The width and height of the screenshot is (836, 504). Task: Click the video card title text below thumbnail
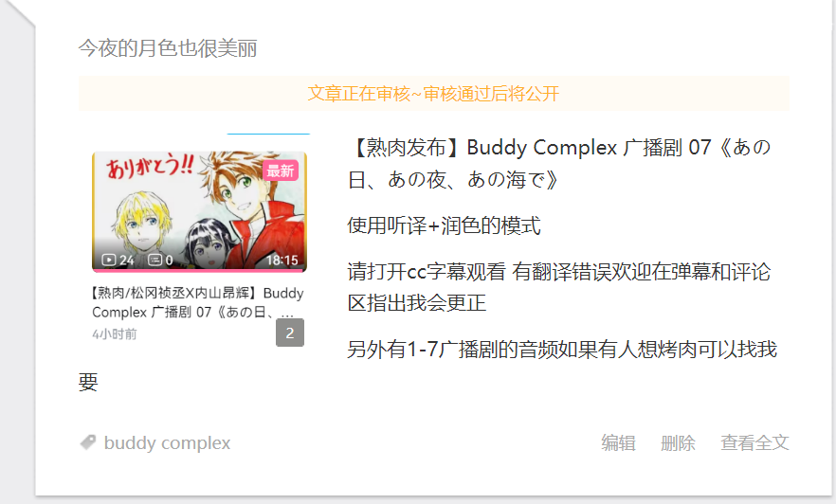(198, 302)
